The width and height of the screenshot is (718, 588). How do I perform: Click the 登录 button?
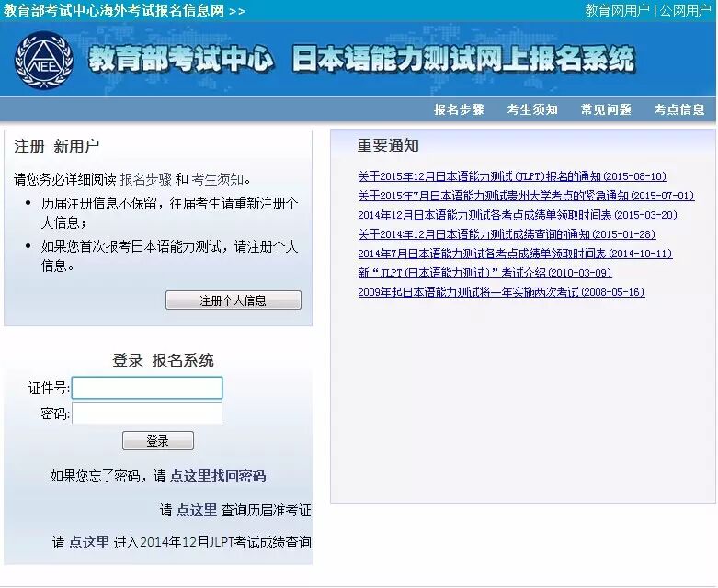click(x=158, y=441)
